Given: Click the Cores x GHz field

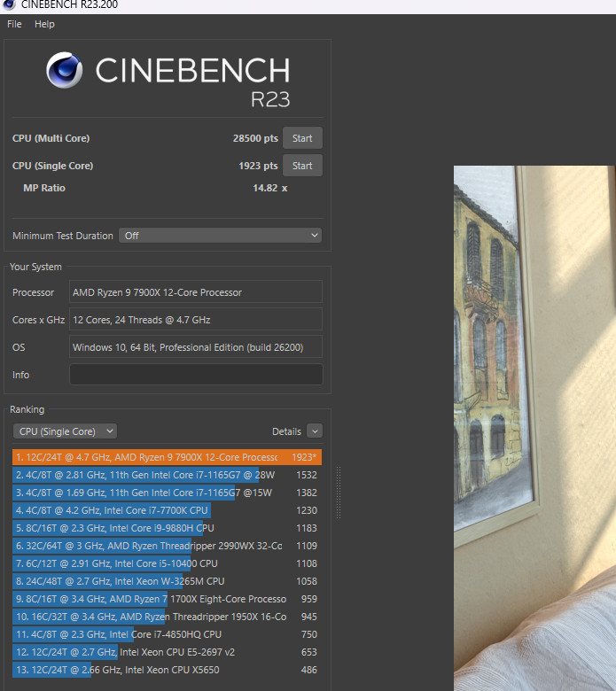Looking at the screenshot, I should [x=196, y=320].
